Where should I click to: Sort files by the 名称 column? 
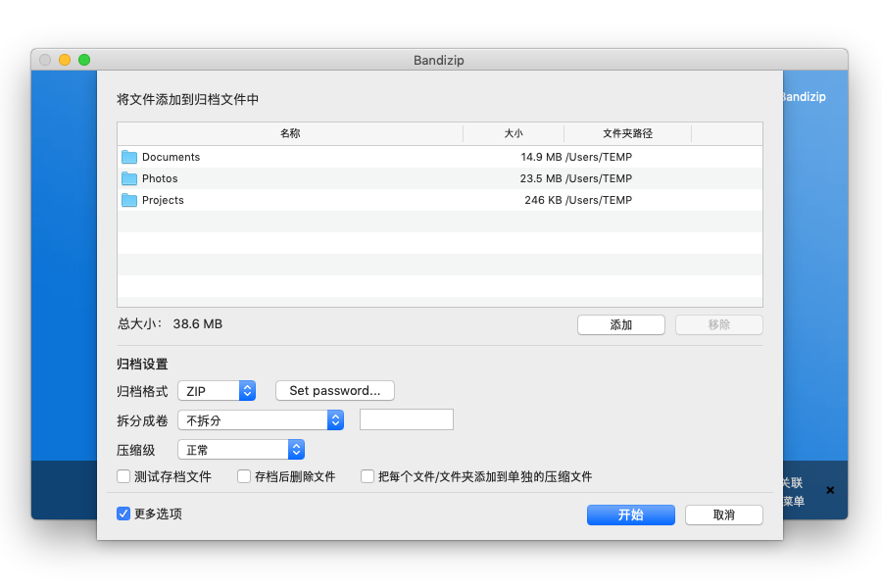tap(290, 133)
